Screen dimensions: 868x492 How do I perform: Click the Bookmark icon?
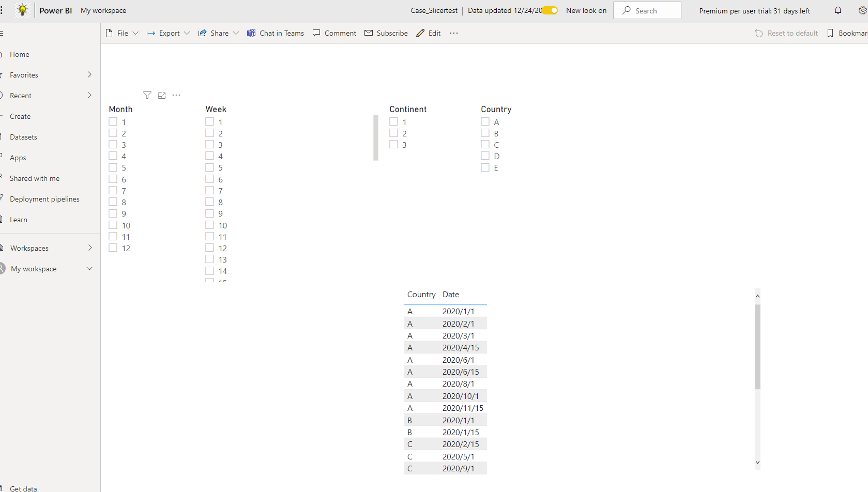[x=830, y=33]
